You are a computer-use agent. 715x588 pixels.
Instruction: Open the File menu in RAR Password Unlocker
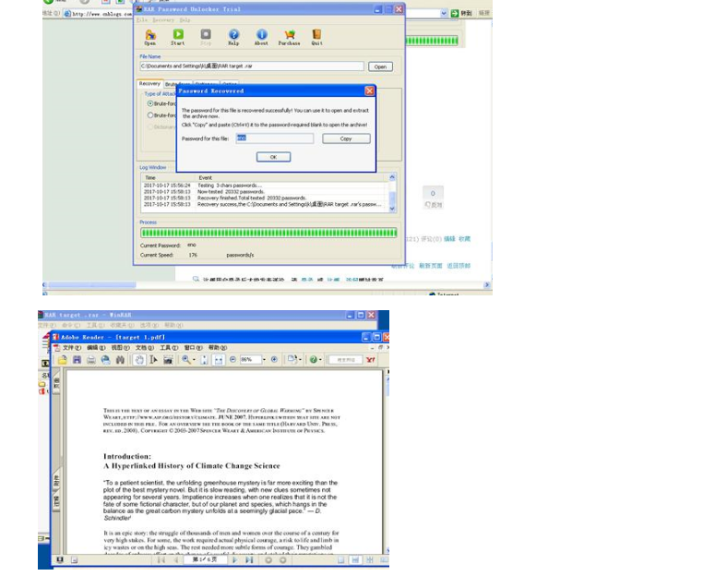pyautogui.click(x=142, y=20)
